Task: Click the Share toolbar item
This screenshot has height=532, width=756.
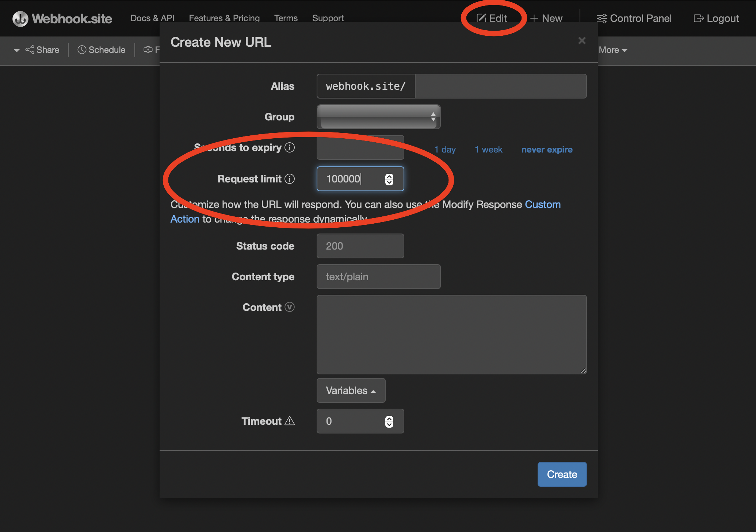Action: click(42, 50)
